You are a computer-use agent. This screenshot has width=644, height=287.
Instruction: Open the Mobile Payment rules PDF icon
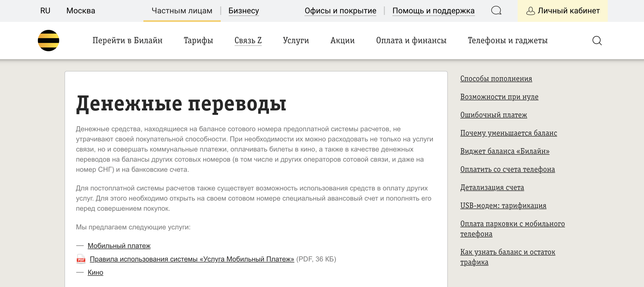click(x=81, y=259)
